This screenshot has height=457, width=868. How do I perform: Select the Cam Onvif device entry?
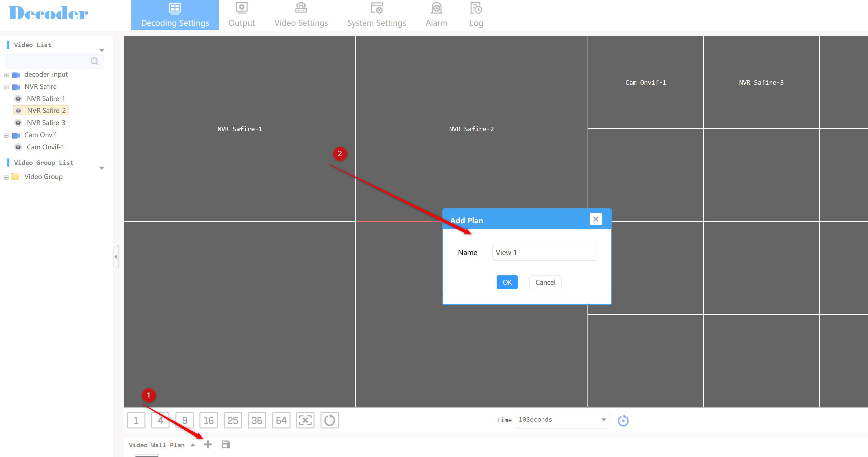(40, 135)
